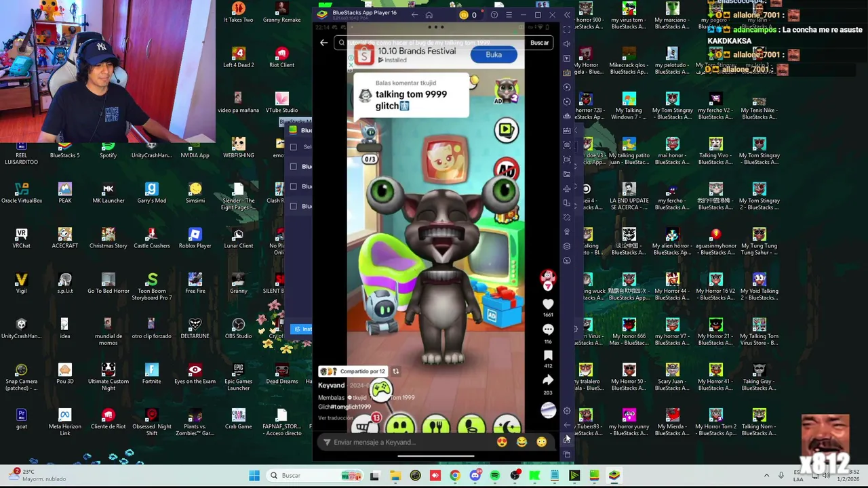Open the talking tom 9999 glitch comment sticker
The width and height of the screenshot is (868, 488).
click(x=412, y=96)
